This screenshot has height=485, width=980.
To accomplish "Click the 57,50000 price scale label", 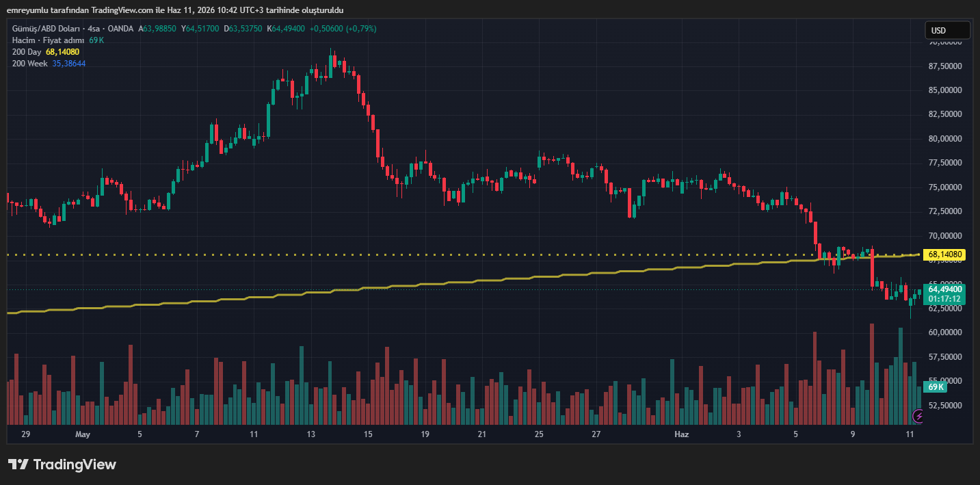I will (x=945, y=357).
